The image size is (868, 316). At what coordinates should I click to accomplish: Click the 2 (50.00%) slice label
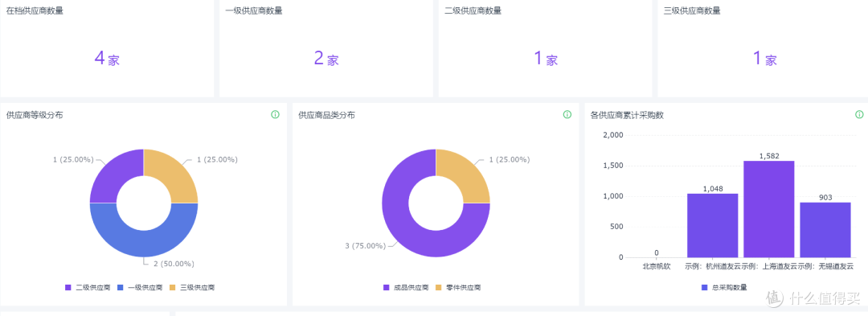[x=174, y=264]
